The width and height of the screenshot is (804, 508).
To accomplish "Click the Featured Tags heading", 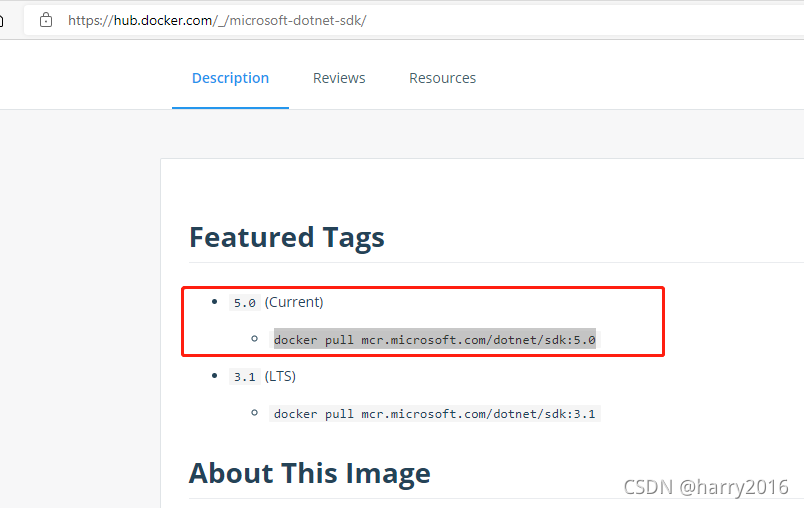I will coord(287,237).
